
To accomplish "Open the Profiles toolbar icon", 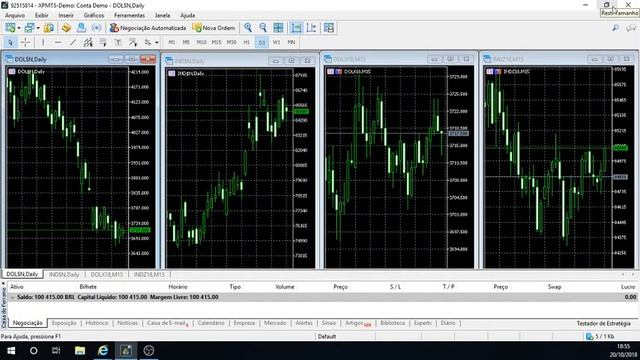I will tap(29, 28).
